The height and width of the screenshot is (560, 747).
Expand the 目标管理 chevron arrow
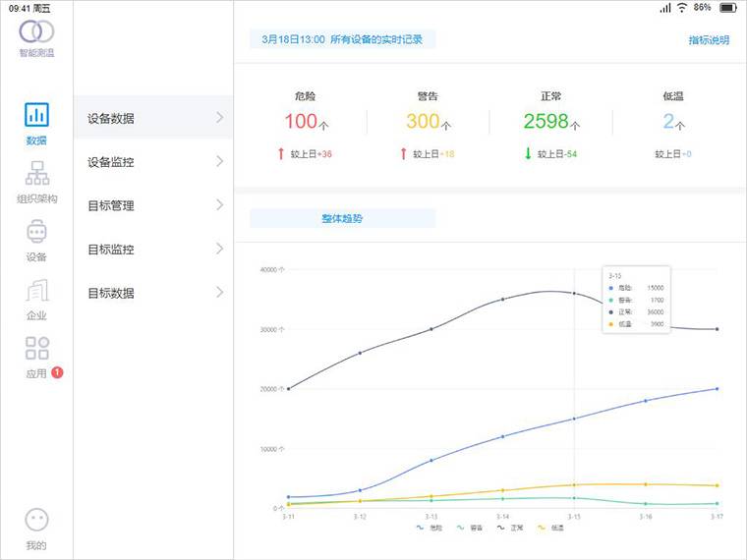point(220,205)
